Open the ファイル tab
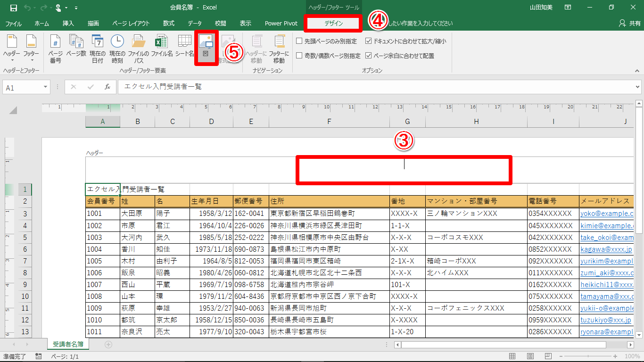 click(13, 24)
